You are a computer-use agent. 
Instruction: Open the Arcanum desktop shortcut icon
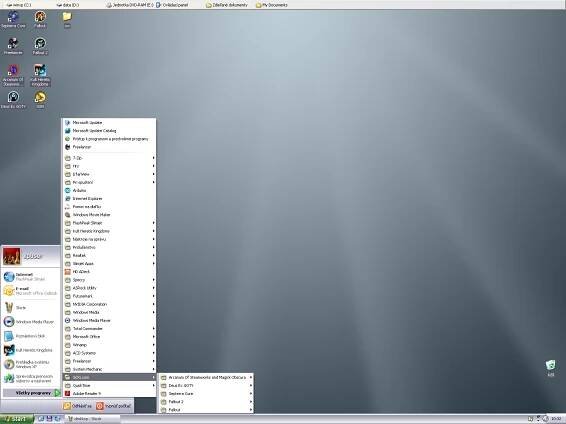tap(13, 75)
